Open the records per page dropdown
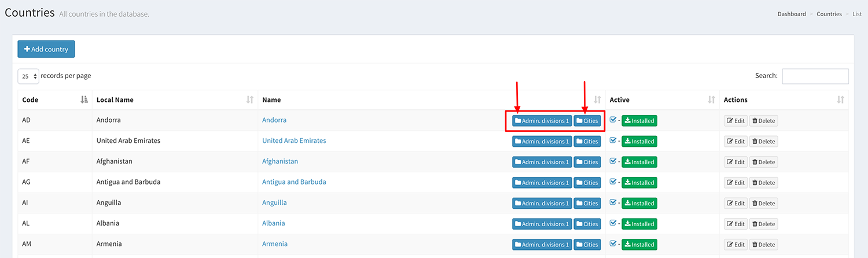The height and width of the screenshot is (258, 868). tap(28, 76)
